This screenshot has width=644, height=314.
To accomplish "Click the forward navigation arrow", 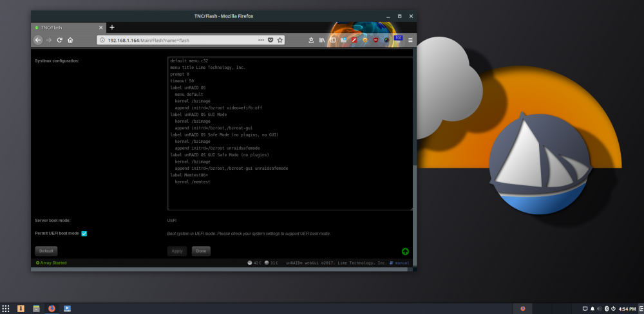I will point(49,41).
